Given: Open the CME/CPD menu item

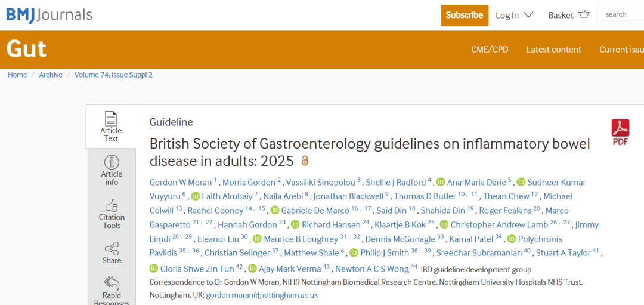Looking at the screenshot, I should point(490,50).
